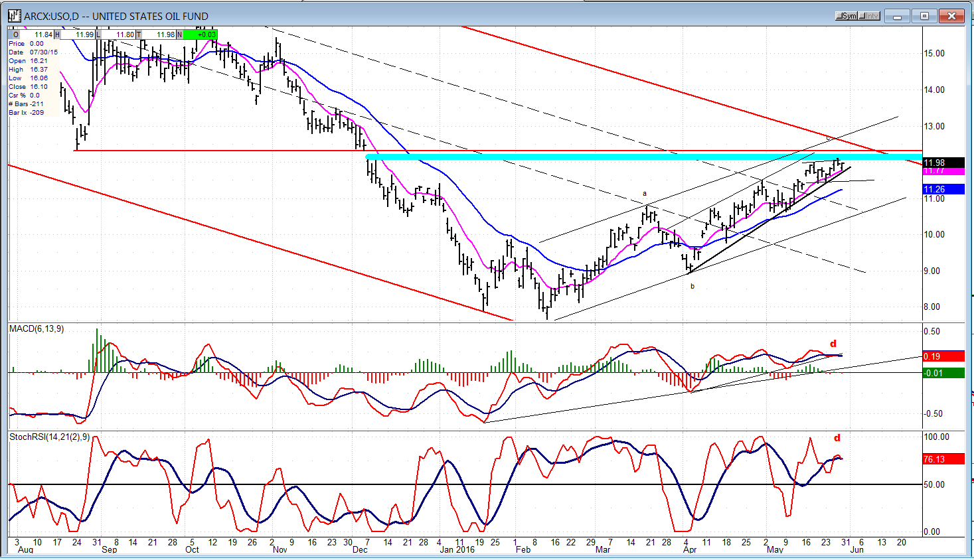Screen dimensions: 974x560
Task: Click the red 'd' annotation in StochRSI pane
Action: (x=837, y=438)
